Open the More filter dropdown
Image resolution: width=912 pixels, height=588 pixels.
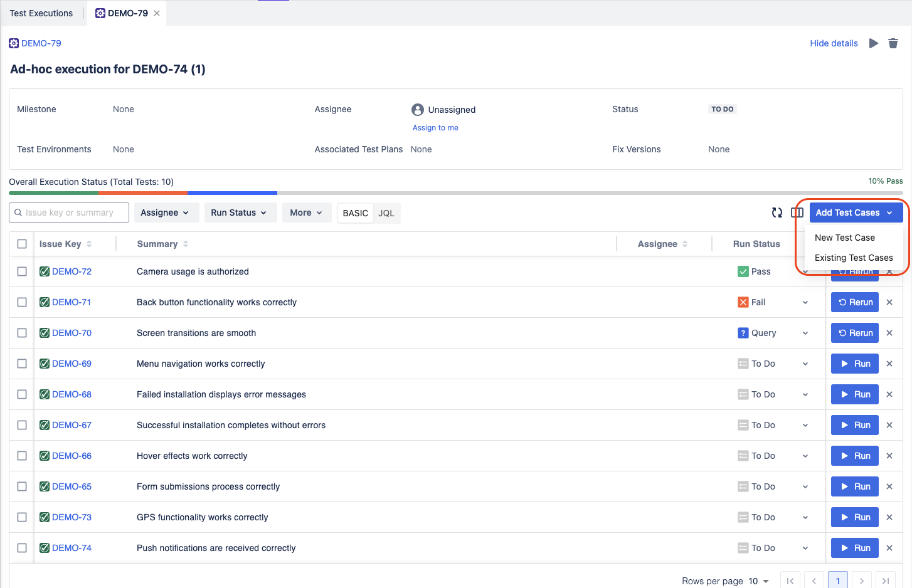306,213
